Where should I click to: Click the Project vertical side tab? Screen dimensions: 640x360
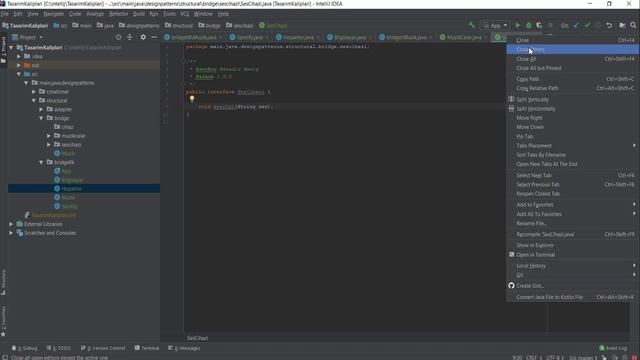click(x=4, y=50)
